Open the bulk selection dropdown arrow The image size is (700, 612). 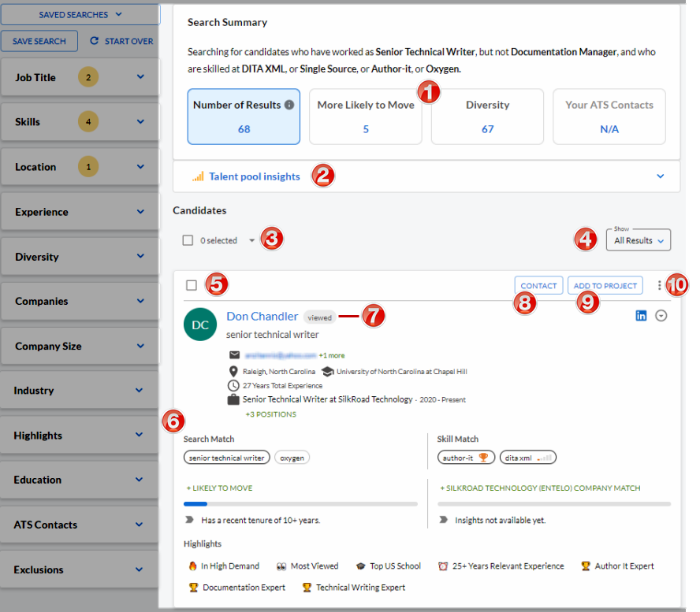251,240
